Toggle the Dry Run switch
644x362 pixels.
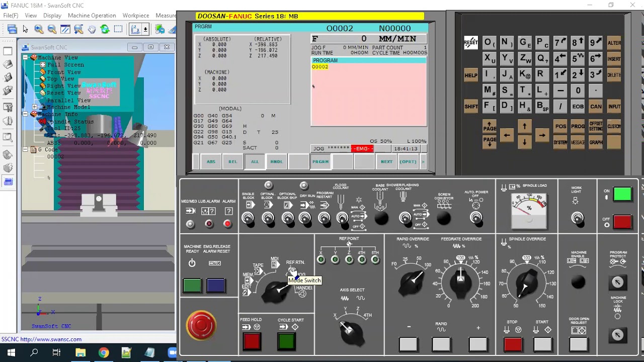point(305,218)
